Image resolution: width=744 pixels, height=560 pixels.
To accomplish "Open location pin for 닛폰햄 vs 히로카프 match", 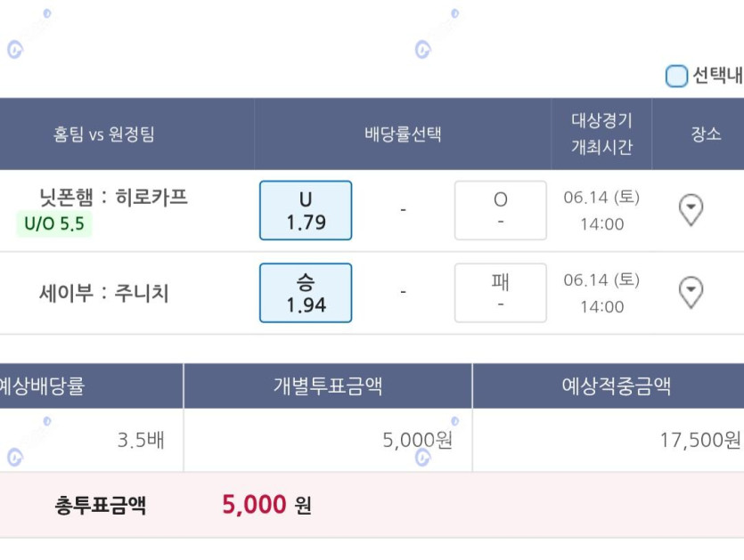I will pos(691,209).
